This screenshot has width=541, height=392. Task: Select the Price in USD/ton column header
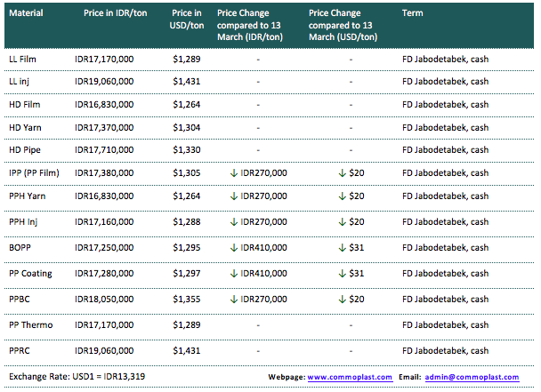187,20
